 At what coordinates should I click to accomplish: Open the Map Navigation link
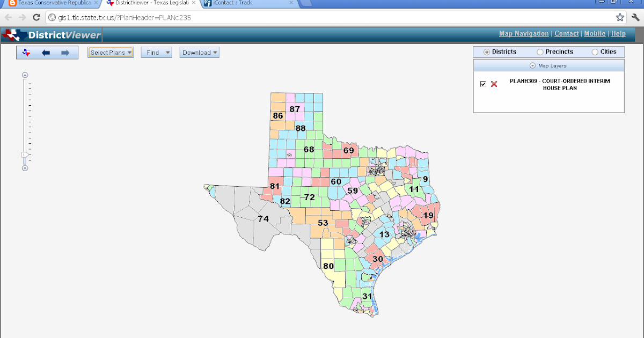coord(523,33)
